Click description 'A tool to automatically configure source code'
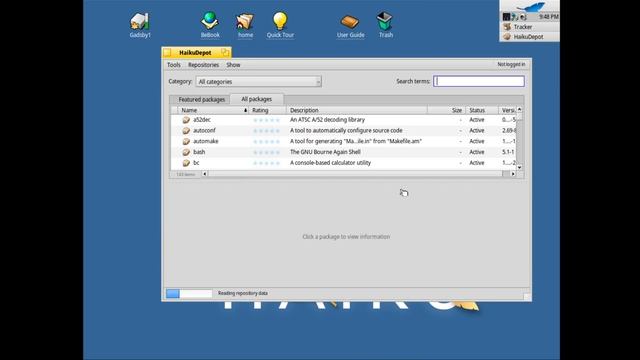 [346, 131]
